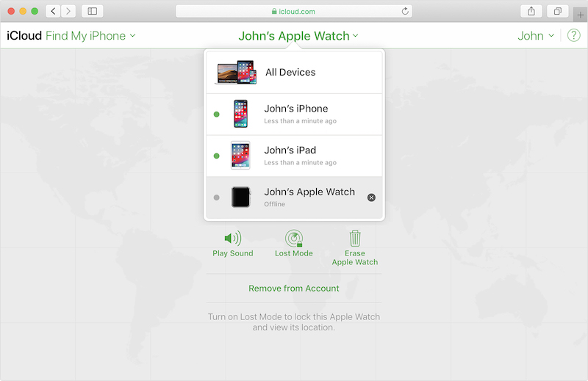Reload the icloud.com page
The width and height of the screenshot is (588, 381).
coord(405,11)
